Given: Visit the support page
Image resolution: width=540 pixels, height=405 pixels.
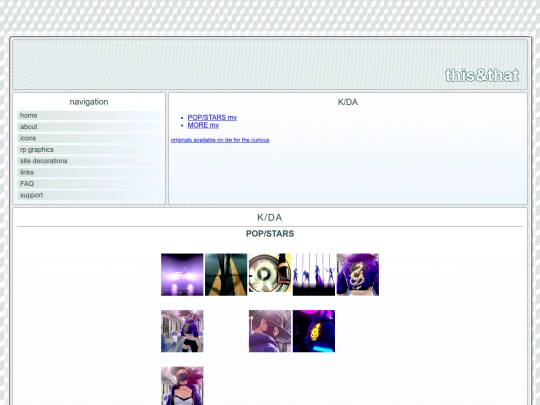Looking at the screenshot, I should tap(89, 195).
